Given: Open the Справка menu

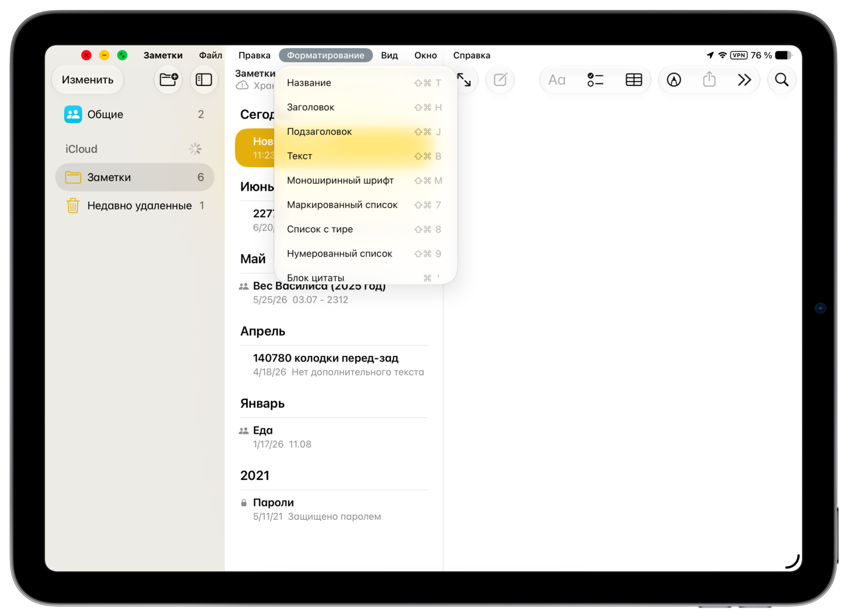Looking at the screenshot, I should tap(471, 55).
